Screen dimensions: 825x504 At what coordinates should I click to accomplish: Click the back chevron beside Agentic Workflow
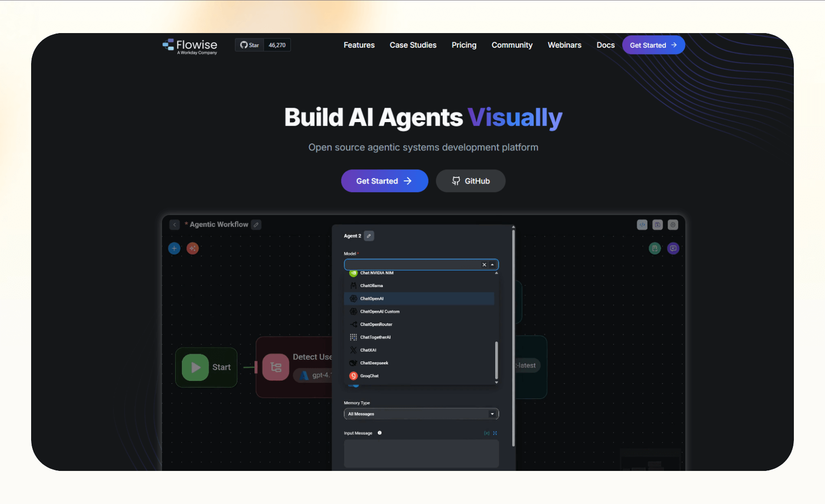[175, 225]
